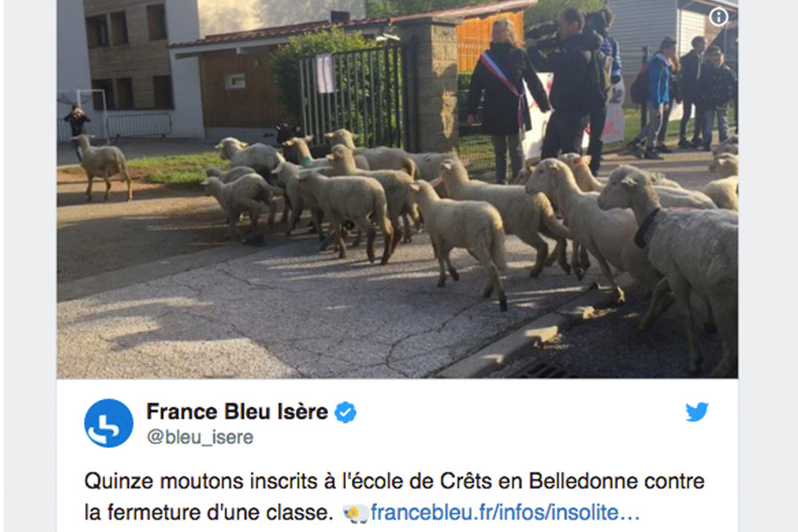
Task: Click the tweet text about Quinze moutons
Action: tap(395, 497)
